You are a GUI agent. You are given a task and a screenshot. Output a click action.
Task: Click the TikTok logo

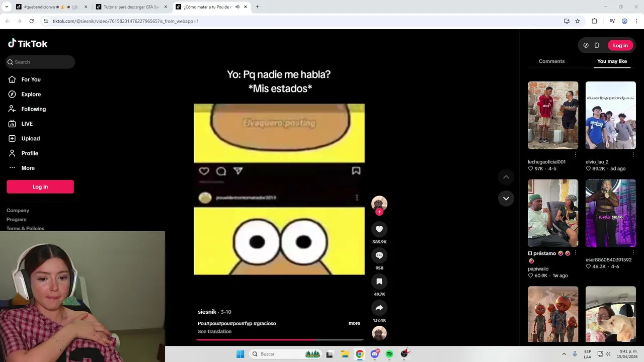pos(28,44)
